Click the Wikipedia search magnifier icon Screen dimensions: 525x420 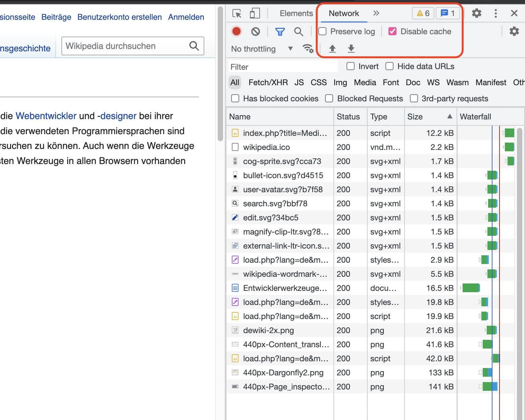point(194,46)
